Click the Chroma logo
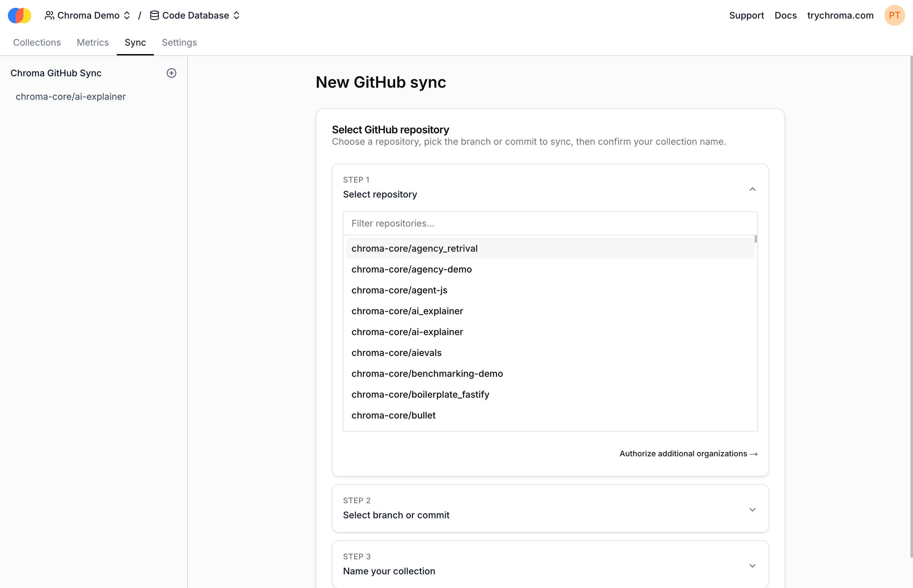Screen dimensions: 913x588 (19, 15)
